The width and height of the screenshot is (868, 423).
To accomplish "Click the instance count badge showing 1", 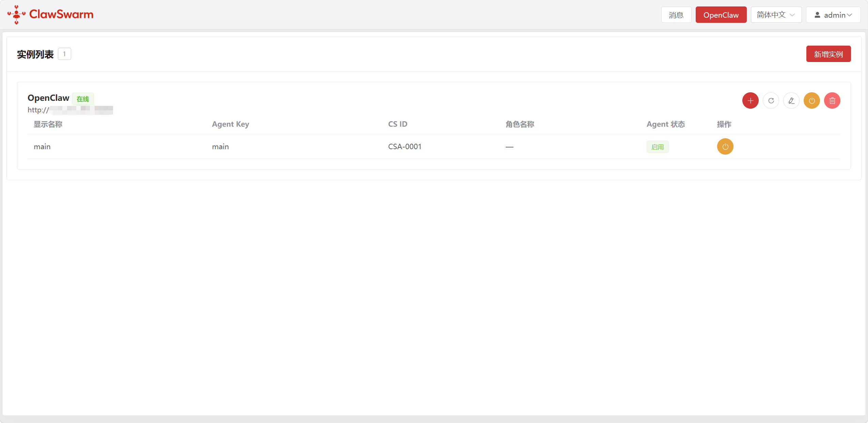I will [64, 54].
